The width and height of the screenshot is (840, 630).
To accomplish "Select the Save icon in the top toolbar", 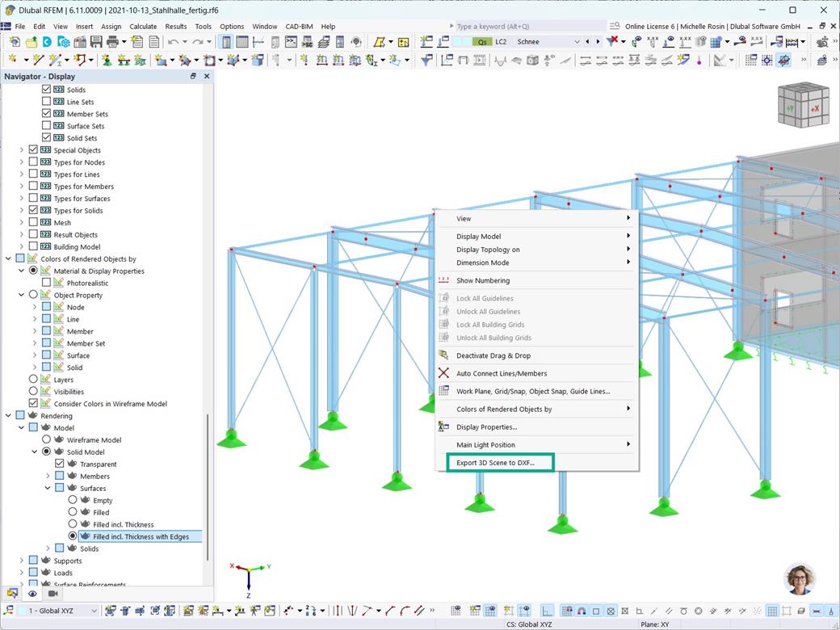I will click(x=96, y=41).
